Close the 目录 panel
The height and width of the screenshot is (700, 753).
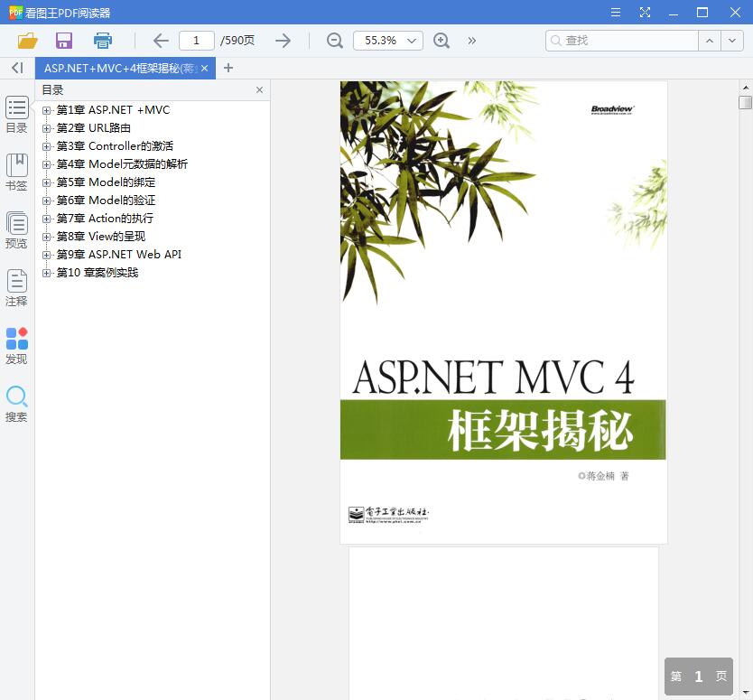tap(259, 89)
